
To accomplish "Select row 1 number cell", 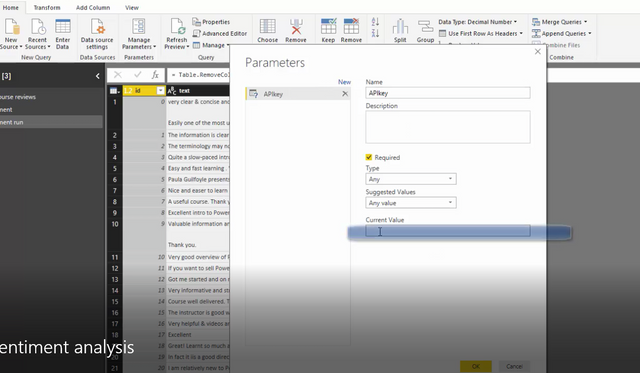I will [115, 113].
